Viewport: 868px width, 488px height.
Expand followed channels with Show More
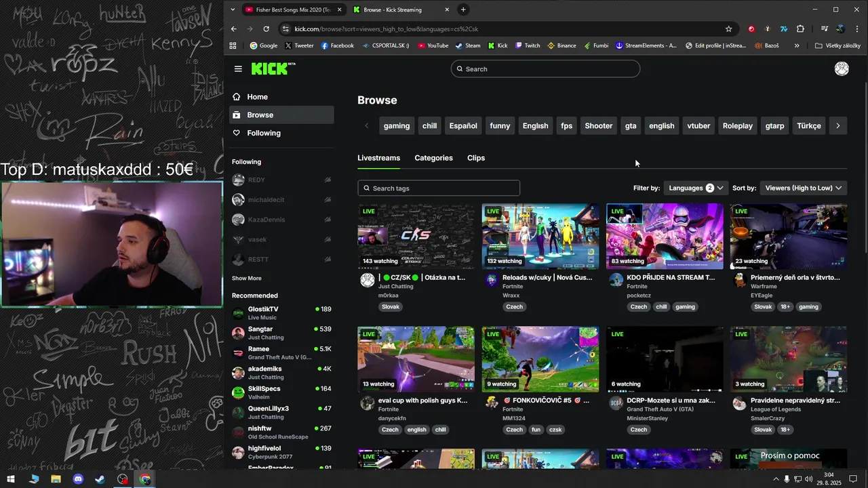point(246,279)
